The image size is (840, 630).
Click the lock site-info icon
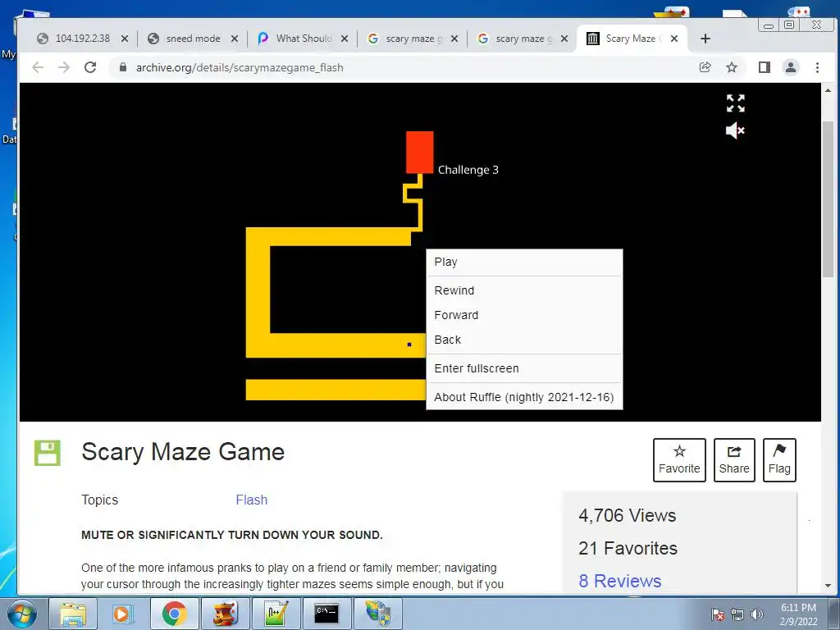point(123,67)
